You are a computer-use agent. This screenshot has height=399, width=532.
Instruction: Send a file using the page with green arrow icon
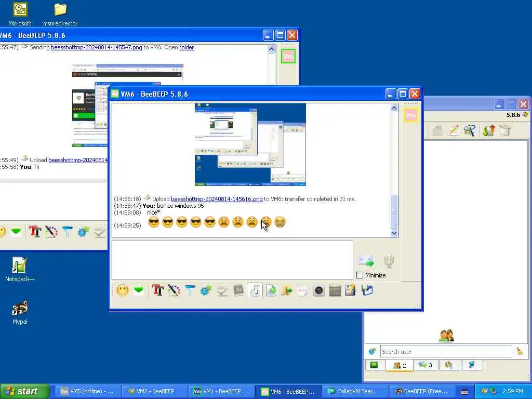(x=271, y=290)
